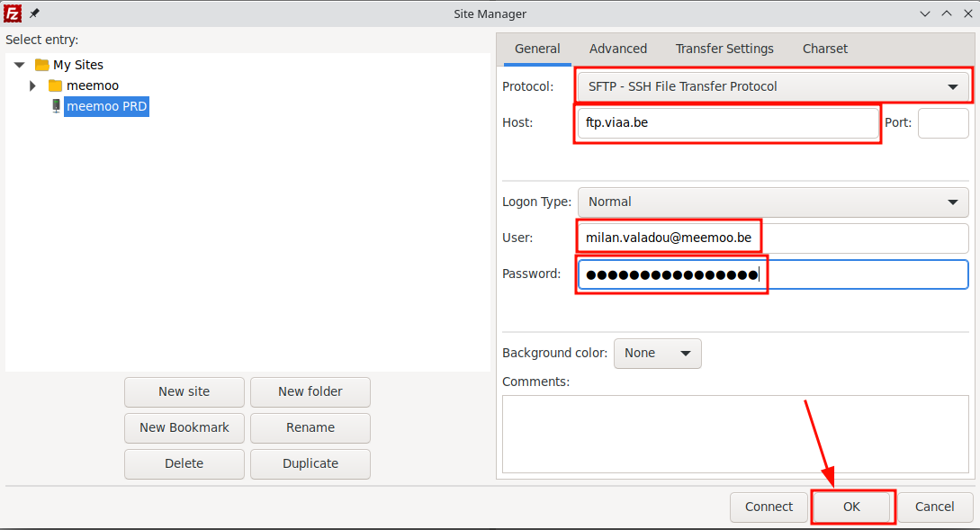Click the "Background color:" label
Viewport: 980px width, 530px height.
555,353
